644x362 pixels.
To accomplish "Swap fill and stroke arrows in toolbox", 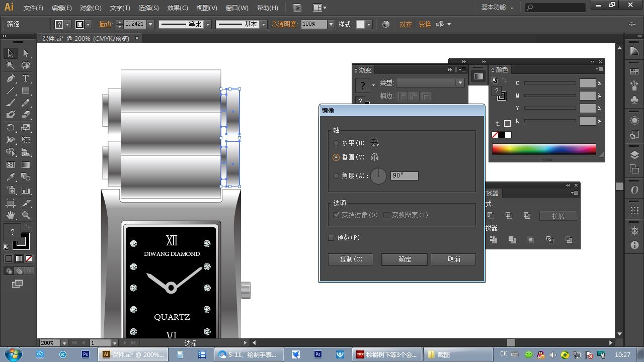I will click(28, 227).
